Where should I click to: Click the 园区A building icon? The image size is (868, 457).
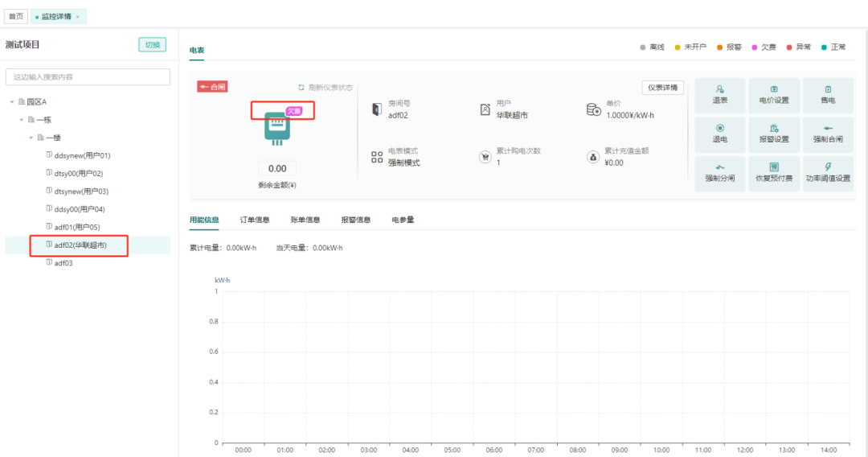(22, 101)
